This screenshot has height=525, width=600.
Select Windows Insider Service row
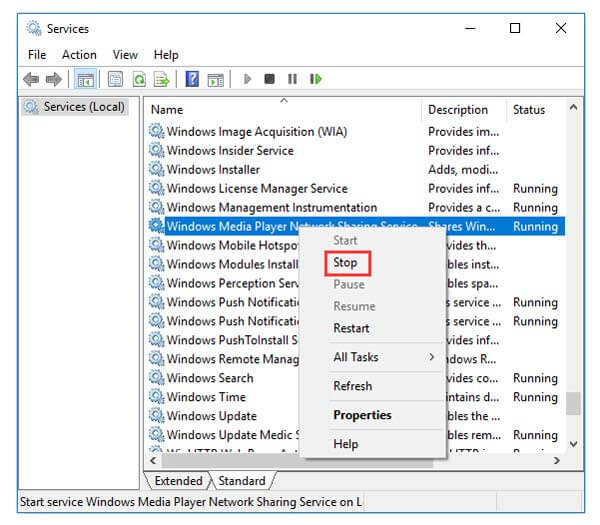[230, 150]
